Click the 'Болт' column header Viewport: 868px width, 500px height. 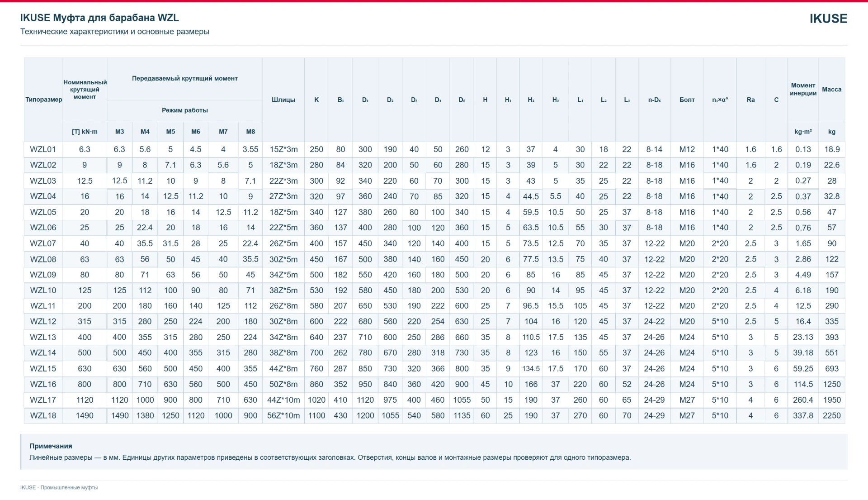coord(687,100)
